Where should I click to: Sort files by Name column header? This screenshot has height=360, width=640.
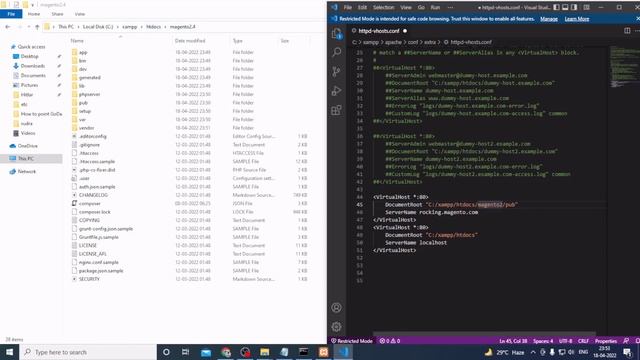click(x=77, y=41)
